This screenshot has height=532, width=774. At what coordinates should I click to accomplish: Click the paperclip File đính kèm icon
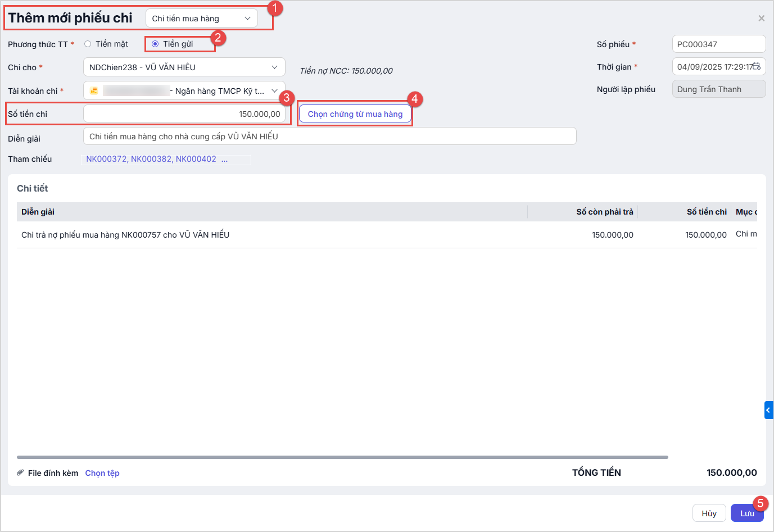pos(20,473)
